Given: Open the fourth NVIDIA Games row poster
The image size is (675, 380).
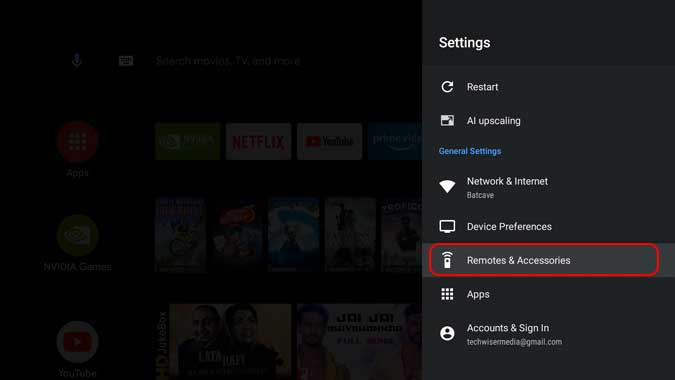Looking at the screenshot, I should pyautogui.click(x=350, y=235).
